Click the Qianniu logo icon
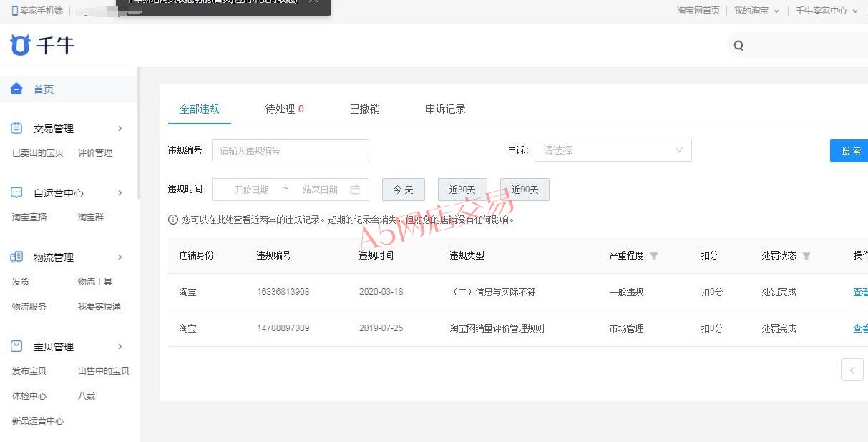The image size is (868, 442). point(20,45)
